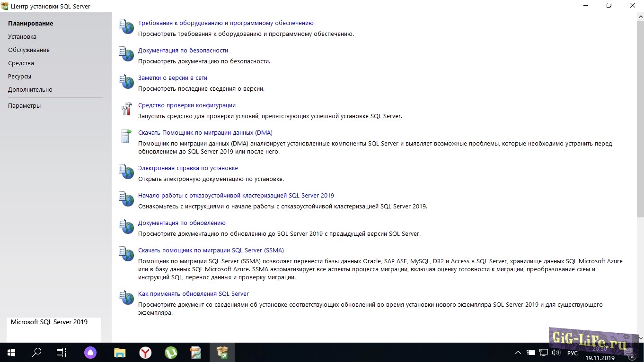Image resolution: width=644 pixels, height=362 pixels.
Task: Click Как применять обновления SQL Server link
Action: [193, 294]
